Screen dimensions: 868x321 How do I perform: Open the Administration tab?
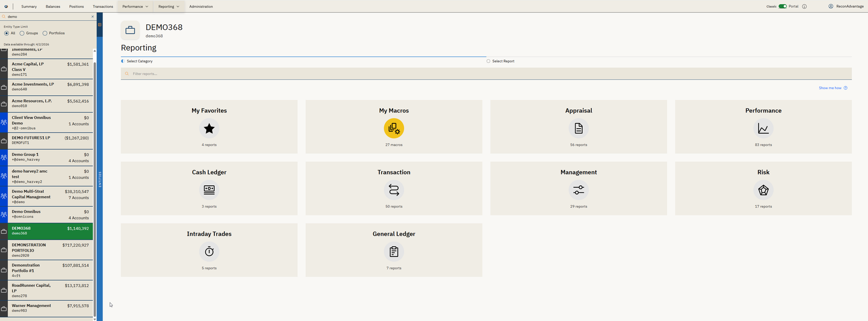click(x=201, y=7)
